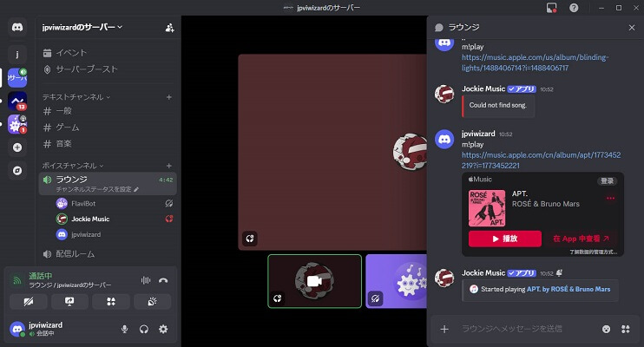Image resolution: width=644 pixels, height=347 pixels.
Task: Open user settings gear
Action: pyautogui.click(x=163, y=329)
